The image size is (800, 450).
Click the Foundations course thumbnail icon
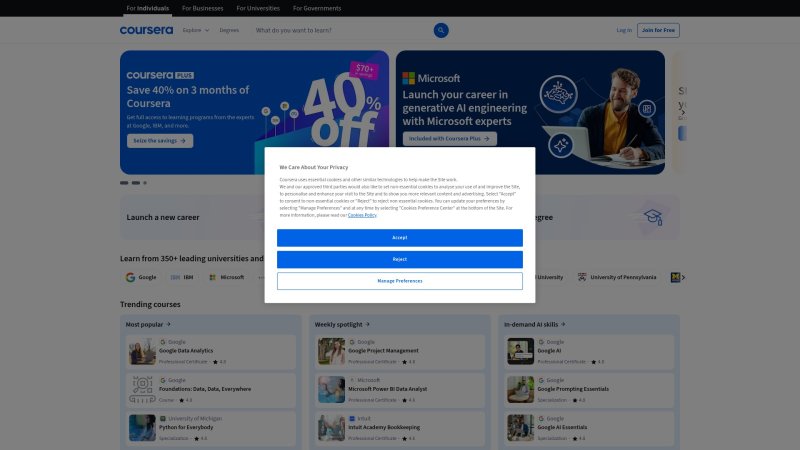[x=142, y=390]
